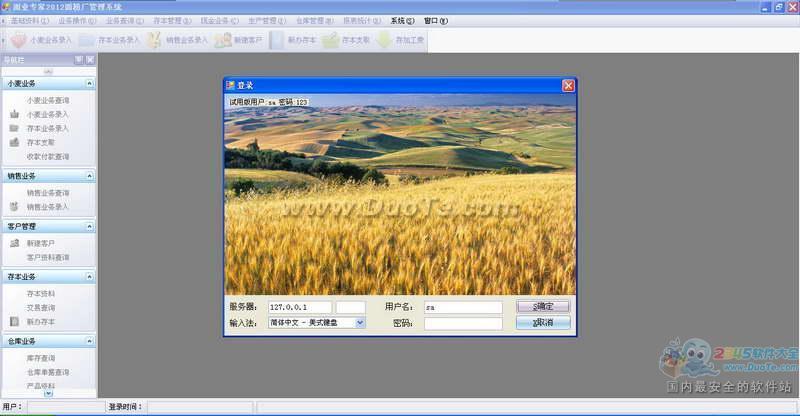Open 销售业务录入 from the toolbar
Image resolution: width=800 pixels, height=416 pixels.
tap(153, 41)
